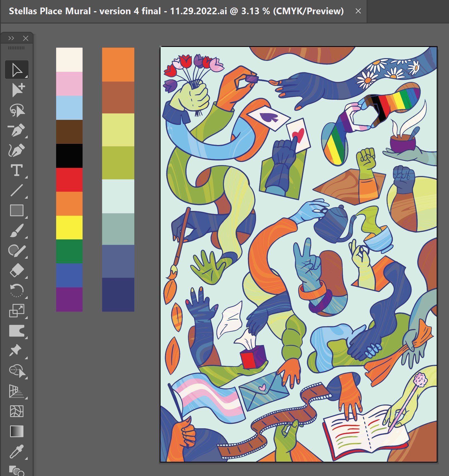Click the dark navy swatch in right palette
Viewport: 449px width, 476px height.
coord(118,295)
